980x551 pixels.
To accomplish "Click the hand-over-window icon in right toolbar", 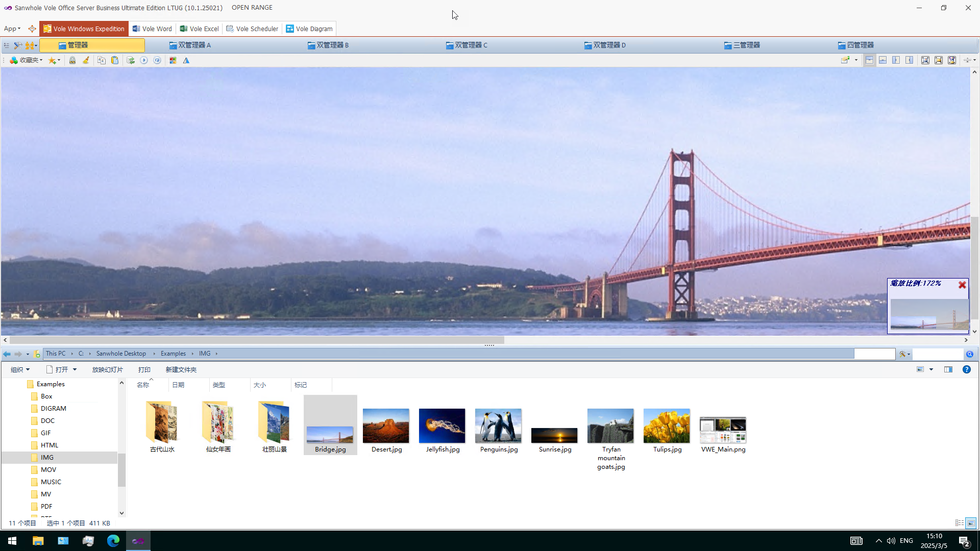I will tap(845, 60).
